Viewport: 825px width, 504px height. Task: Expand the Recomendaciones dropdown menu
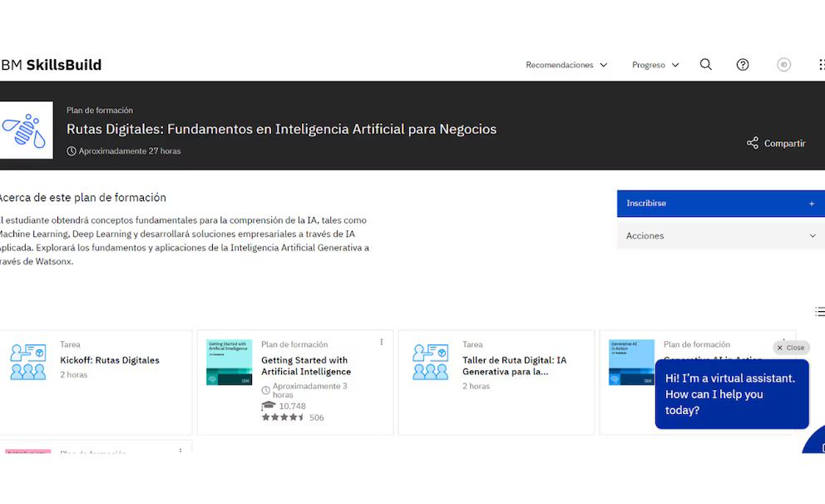click(x=566, y=65)
